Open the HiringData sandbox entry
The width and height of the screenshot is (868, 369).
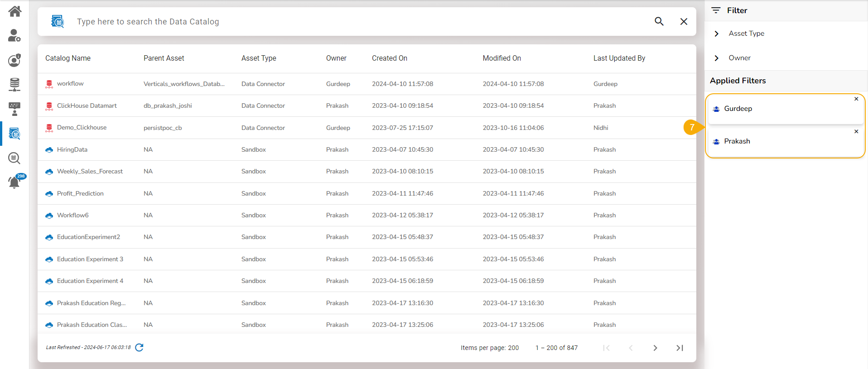(72, 149)
